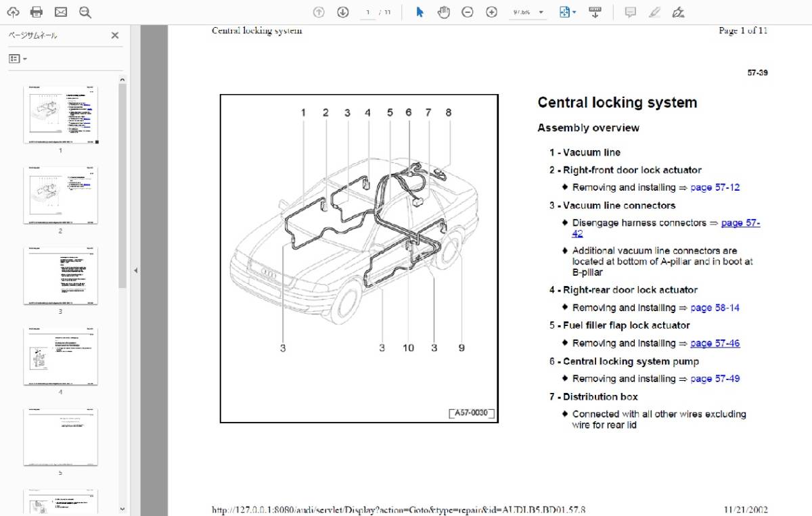Open link page 57-12
The width and height of the screenshot is (812, 516).
(x=715, y=187)
